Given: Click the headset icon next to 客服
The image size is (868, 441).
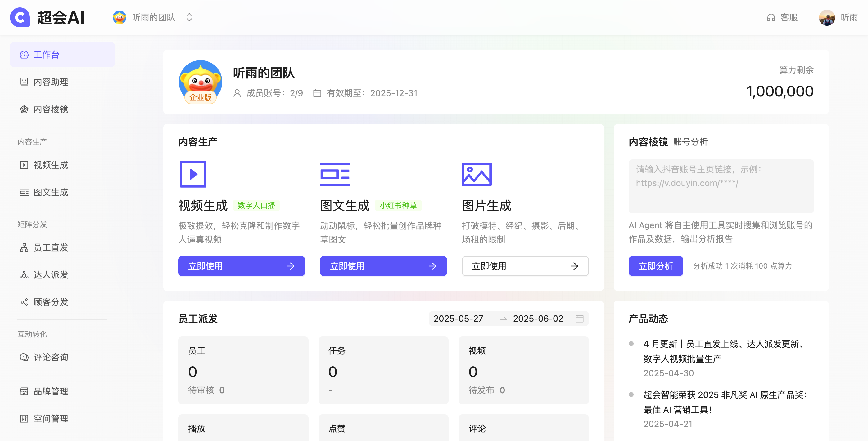Looking at the screenshot, I should [x=771, y=17].
